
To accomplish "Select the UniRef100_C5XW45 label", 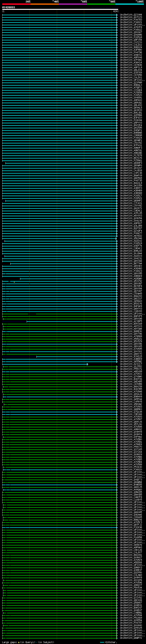I will 131,294.
